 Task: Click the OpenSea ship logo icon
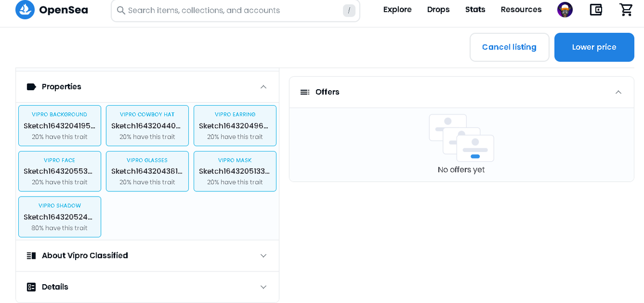pyautogui.click(x=25, y=10)
